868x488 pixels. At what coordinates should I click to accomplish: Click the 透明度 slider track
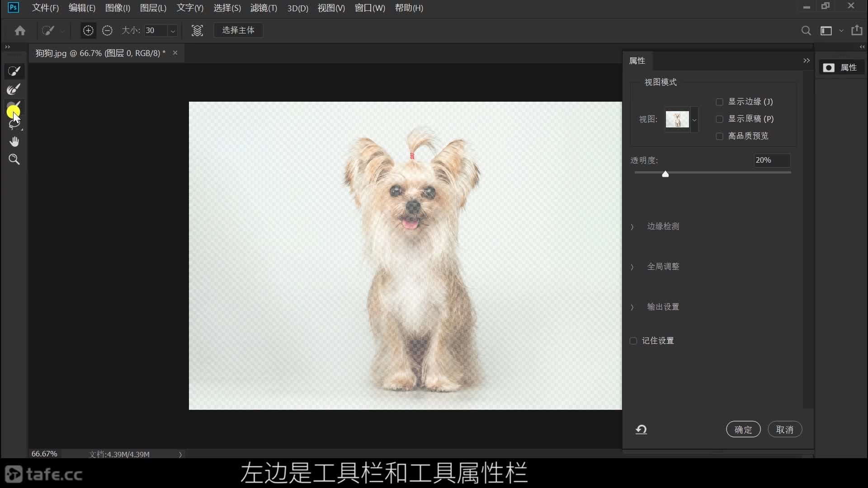(712, 172)
